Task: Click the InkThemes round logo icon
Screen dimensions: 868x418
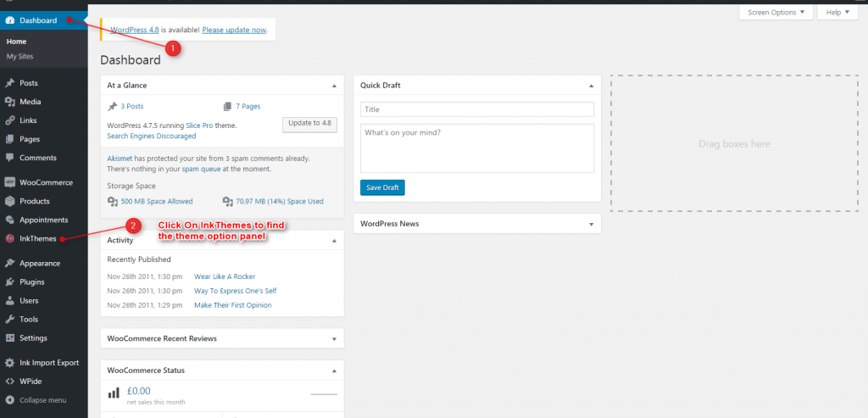Action: pyautogui.click(x=9, y=238)
